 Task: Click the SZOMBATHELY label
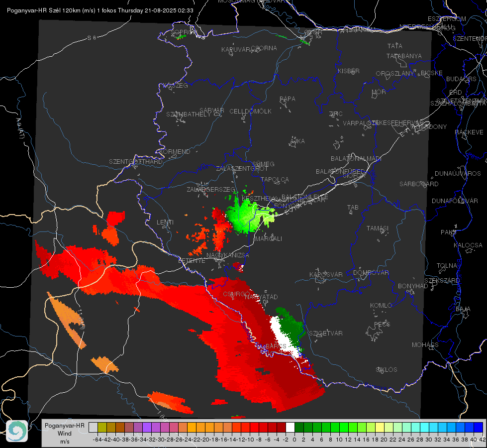(189, 114)
